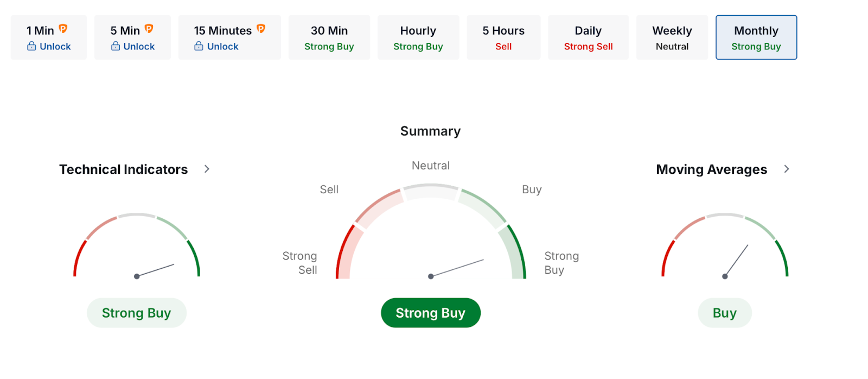Click the lock icon under 1 Min
Image resolution: width=868 pixels, height=379 pixels.
click(32, 46)
